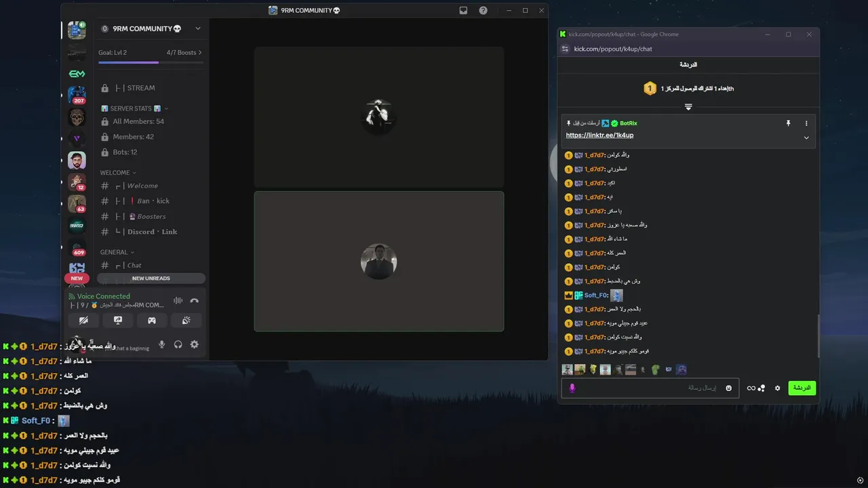Open the top server folder icon
868x488 pixels.
(x=77, y=30)
